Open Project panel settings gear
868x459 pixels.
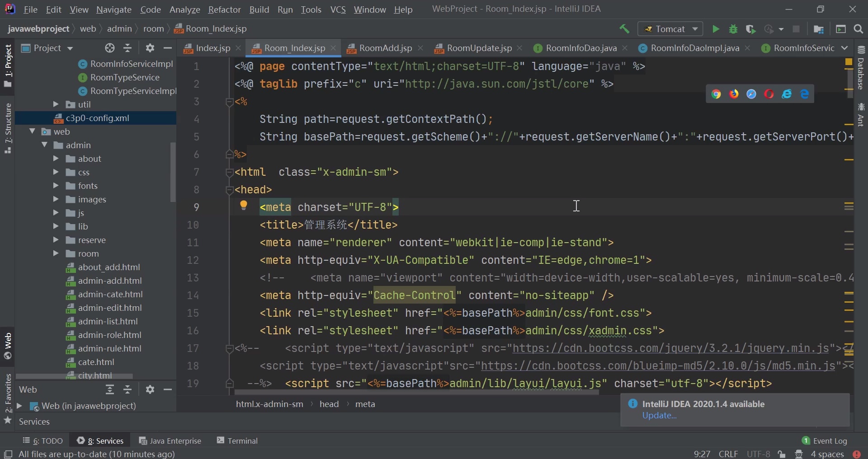[150, 48]
